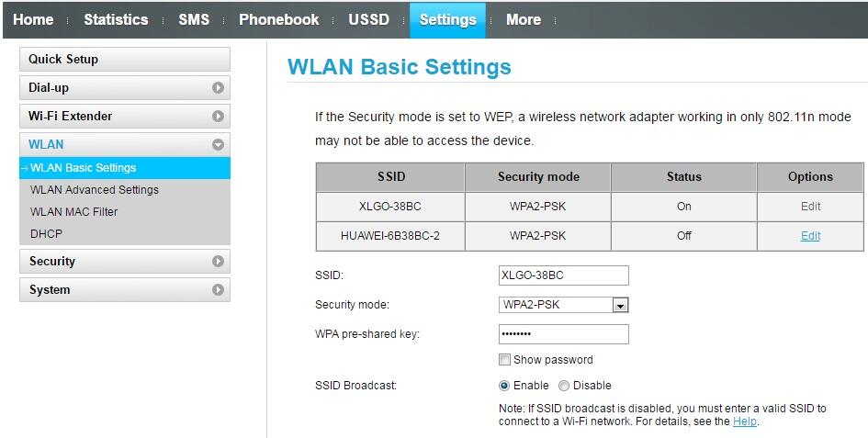This screenshot has height=438, width=868.
Task: Select the Enable SSID Broadcast radio
Action: [x=504, y=386]
